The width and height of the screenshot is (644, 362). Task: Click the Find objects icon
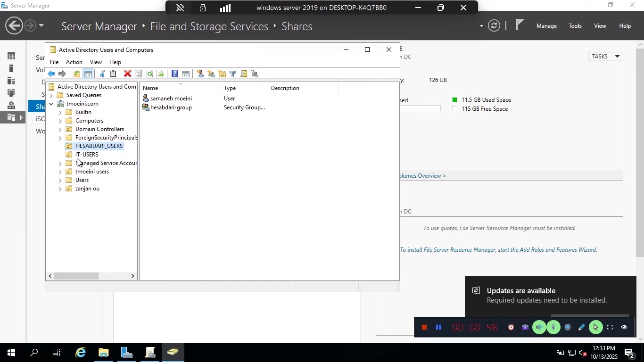244,74
